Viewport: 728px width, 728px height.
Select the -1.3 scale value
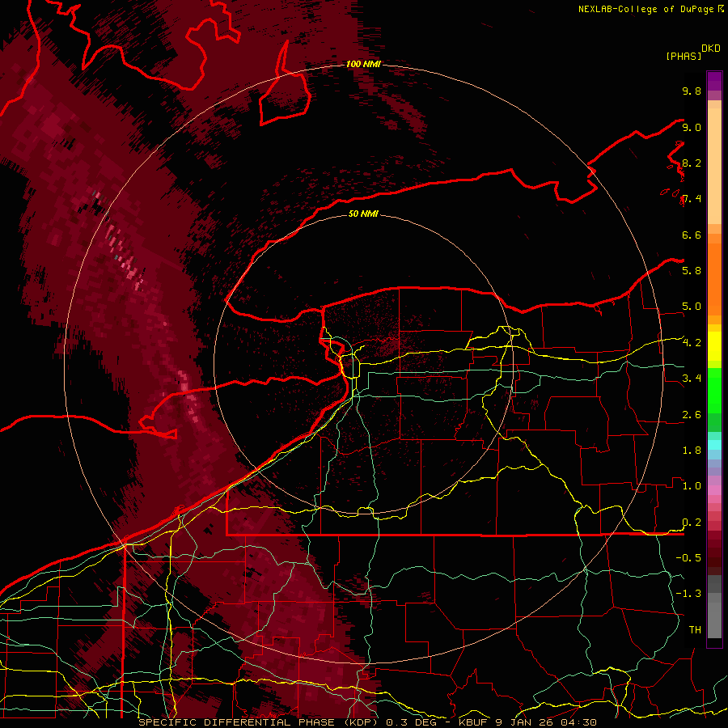click(688, 594)
